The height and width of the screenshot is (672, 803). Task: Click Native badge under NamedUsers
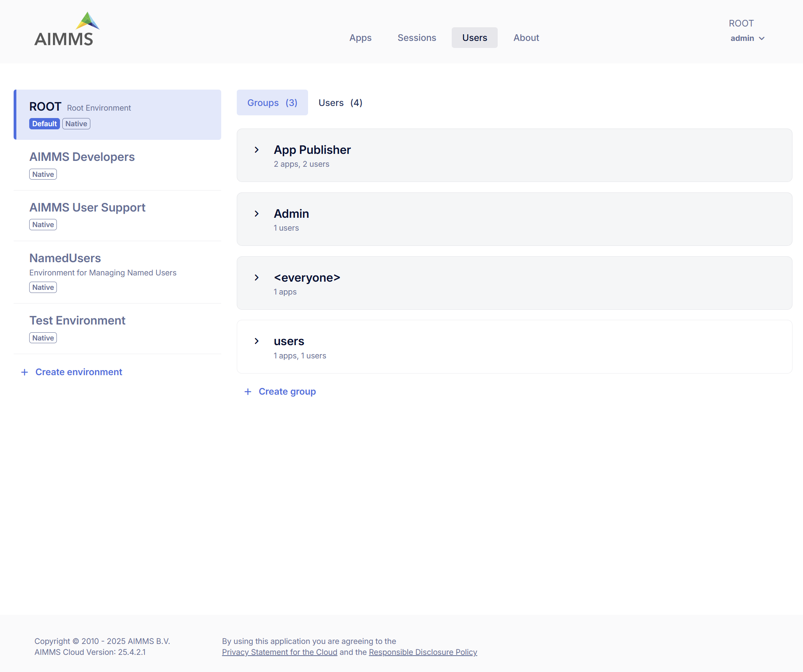click(x=43, y=287)
